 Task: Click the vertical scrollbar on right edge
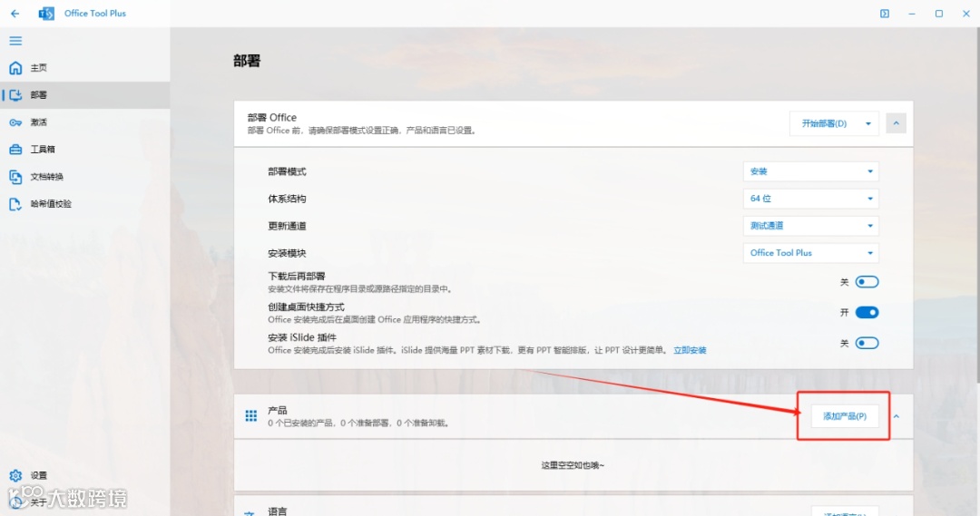pyautogui.click(x=977, y=206)
